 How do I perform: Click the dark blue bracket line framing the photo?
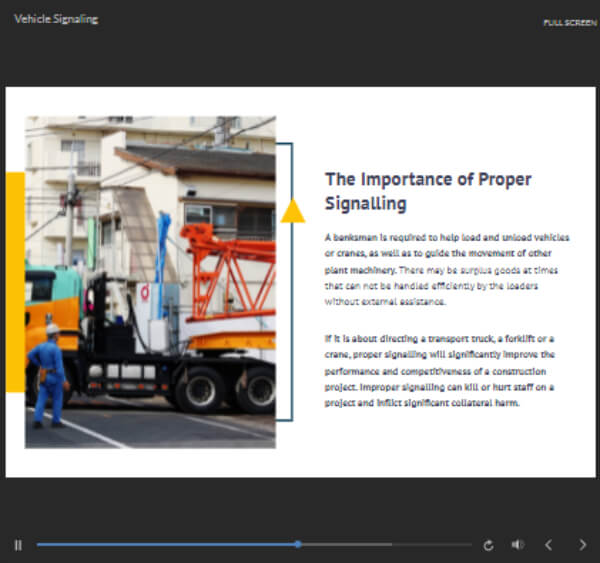[292, 320]
